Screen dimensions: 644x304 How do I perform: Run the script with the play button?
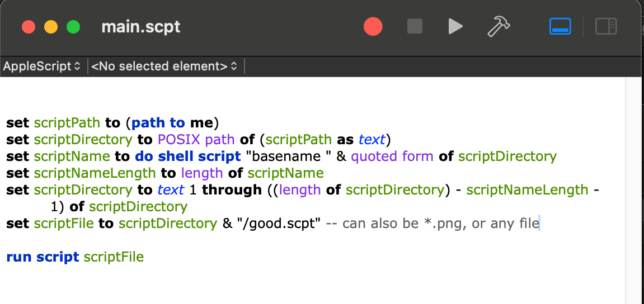tap(455, 26)
